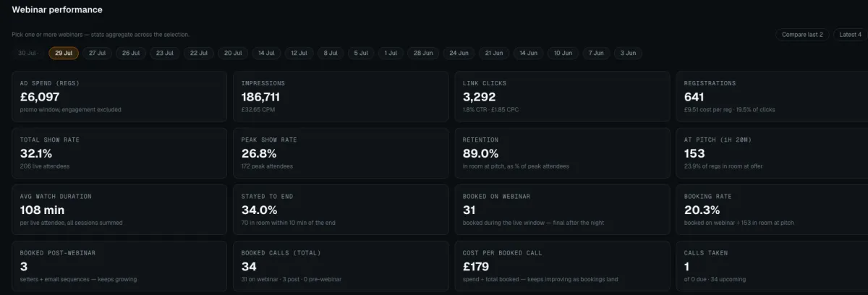Choose the 24 Jun webinar
Screen dimensions: 868x295
click(x=459, y=53)
